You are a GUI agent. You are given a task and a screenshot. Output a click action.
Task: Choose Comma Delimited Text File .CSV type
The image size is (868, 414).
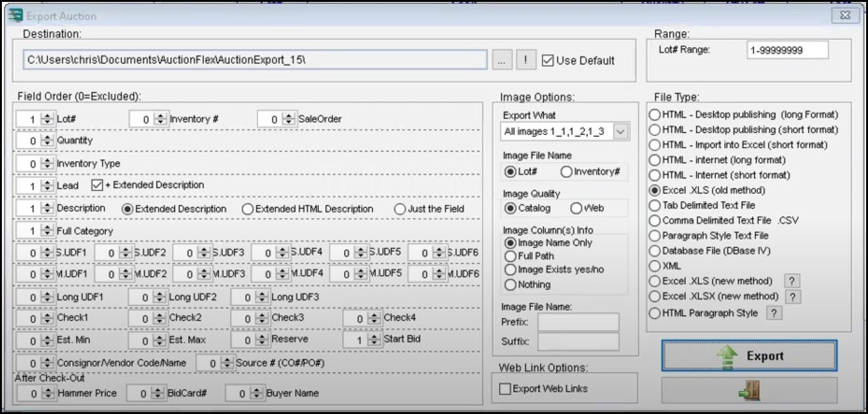click(x=655, y=220)
